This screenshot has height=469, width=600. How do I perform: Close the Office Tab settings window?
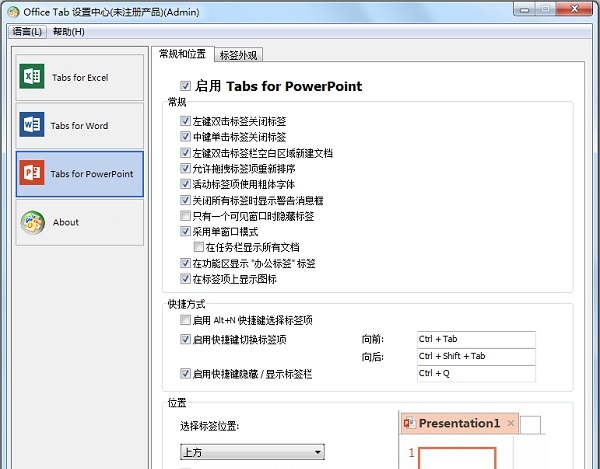click(x=574, y=9)
